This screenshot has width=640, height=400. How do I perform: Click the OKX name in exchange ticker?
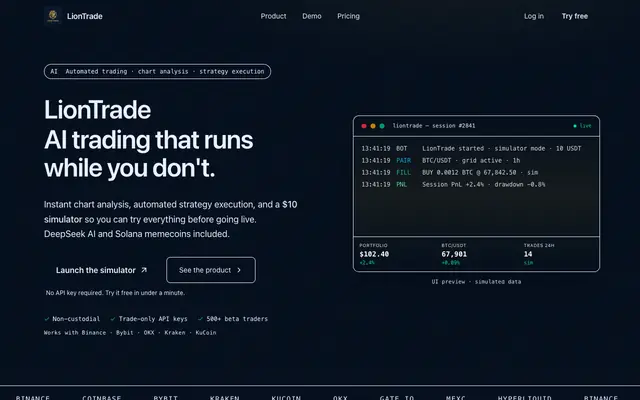[340, 397]
